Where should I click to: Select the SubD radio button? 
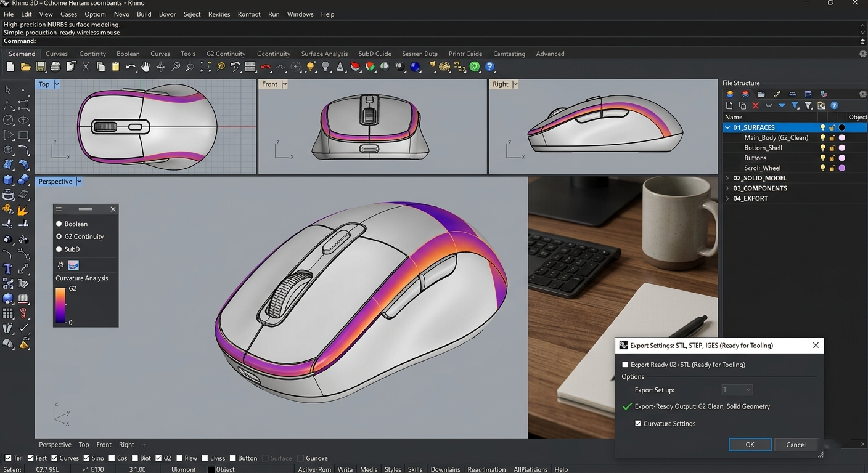tap(59, 249)
